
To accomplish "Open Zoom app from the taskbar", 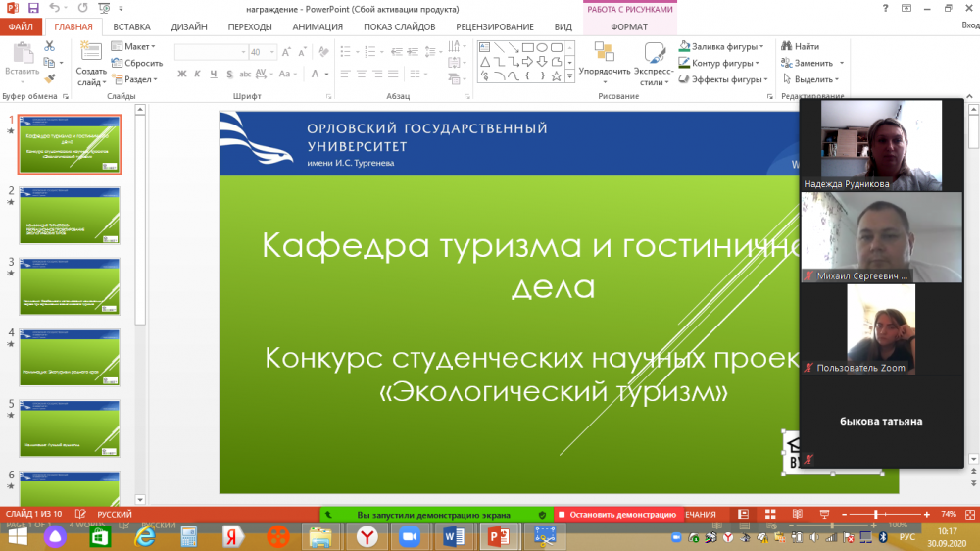I will pyautogui.click(x=409, y=536).
